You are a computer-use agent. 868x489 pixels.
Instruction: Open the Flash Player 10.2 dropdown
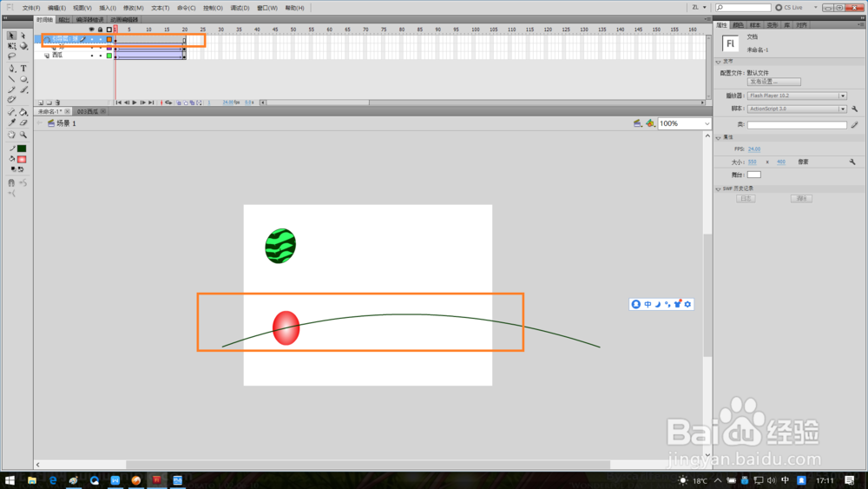[x=797, y=96]
